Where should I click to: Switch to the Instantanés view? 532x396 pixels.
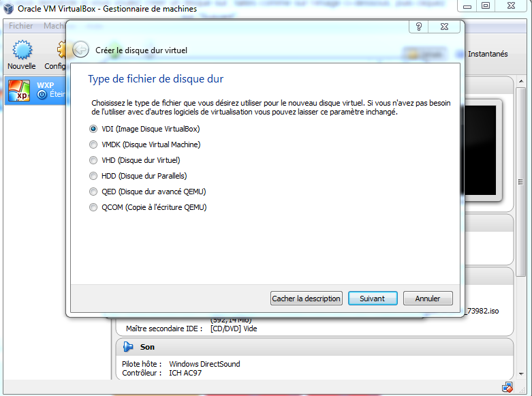(488, 54)
